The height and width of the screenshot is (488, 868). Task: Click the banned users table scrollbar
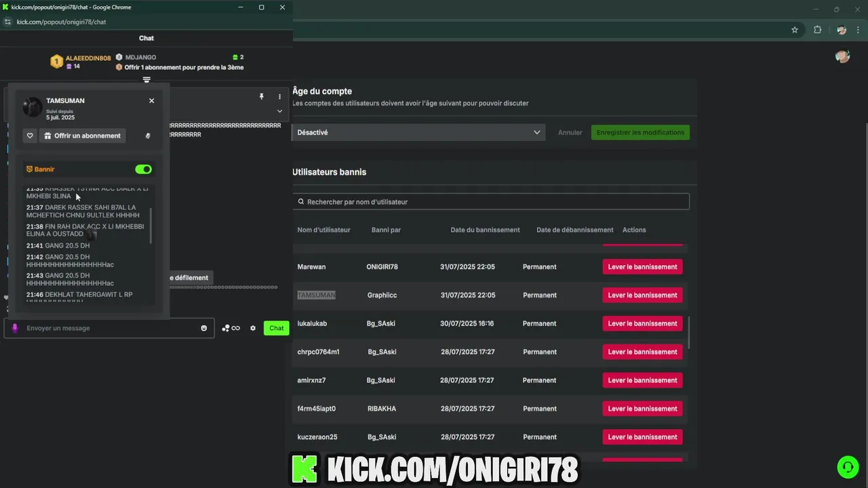coord(689,333)
